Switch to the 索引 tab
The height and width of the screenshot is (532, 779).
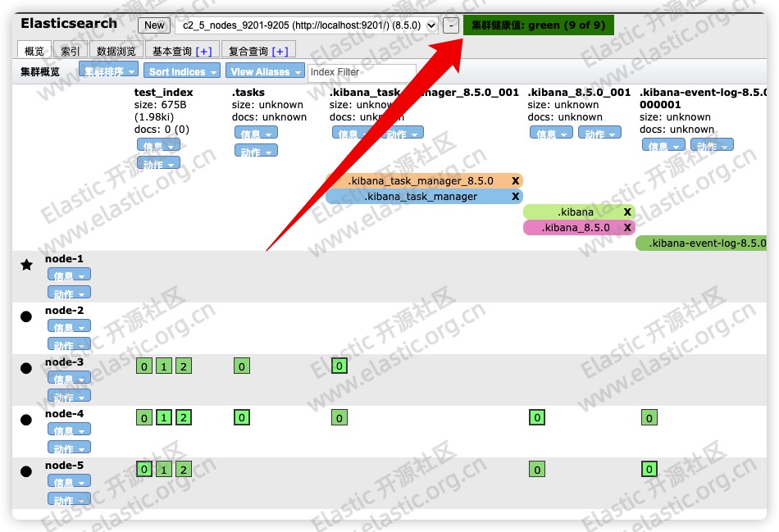[x=70, y=51]
